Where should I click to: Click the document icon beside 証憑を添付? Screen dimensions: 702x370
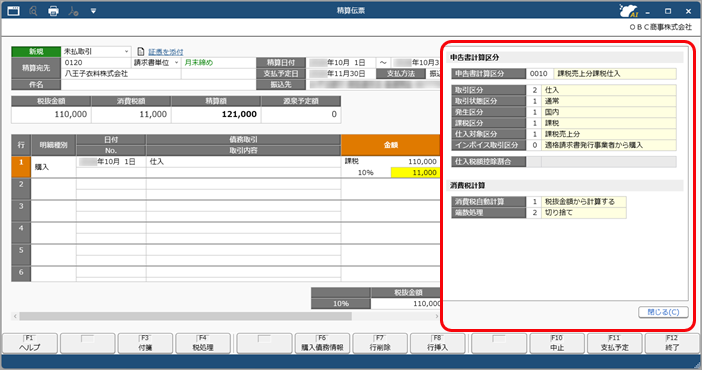click(x=141, y=52)
